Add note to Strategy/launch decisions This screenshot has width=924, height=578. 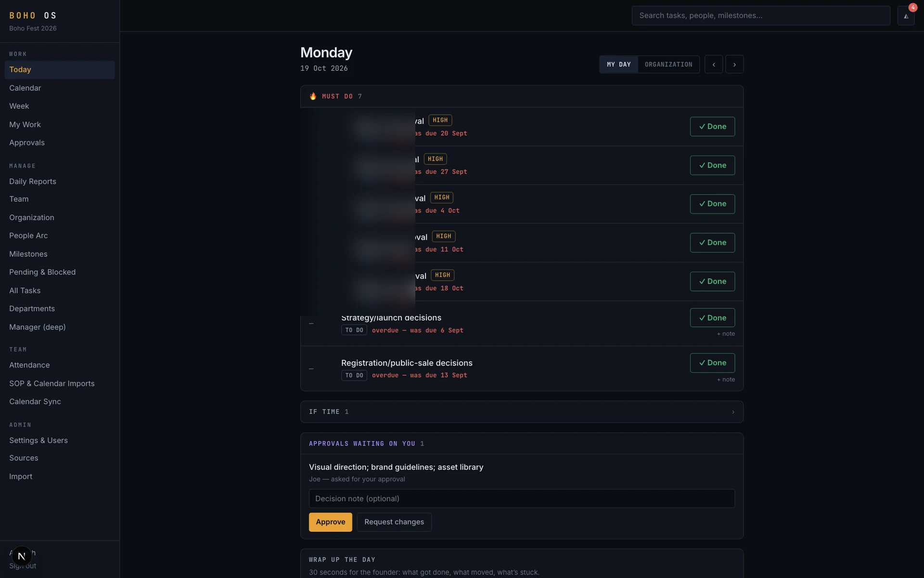pyautogui.click(x=726, y=334)
